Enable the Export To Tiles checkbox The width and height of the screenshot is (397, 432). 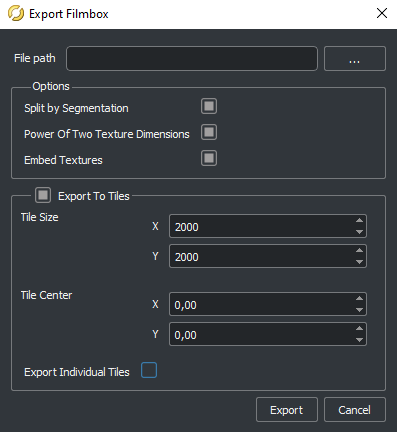43,195
